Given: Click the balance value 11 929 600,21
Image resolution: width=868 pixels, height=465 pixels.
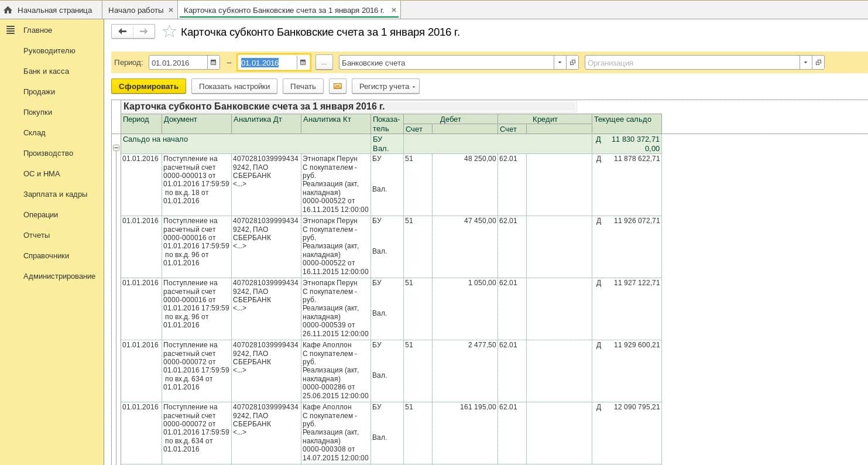Looking at the screenshot, I should (x=637, y=345).
